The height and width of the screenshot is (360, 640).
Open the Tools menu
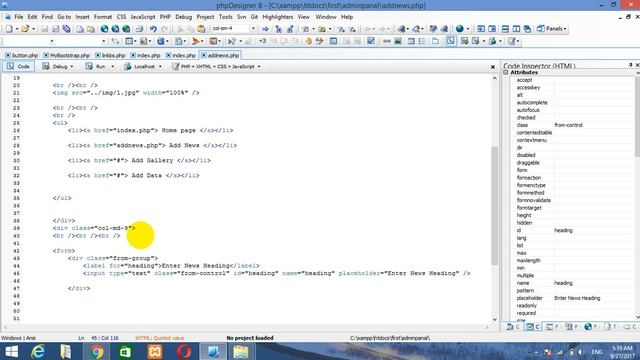click(225, 17)
